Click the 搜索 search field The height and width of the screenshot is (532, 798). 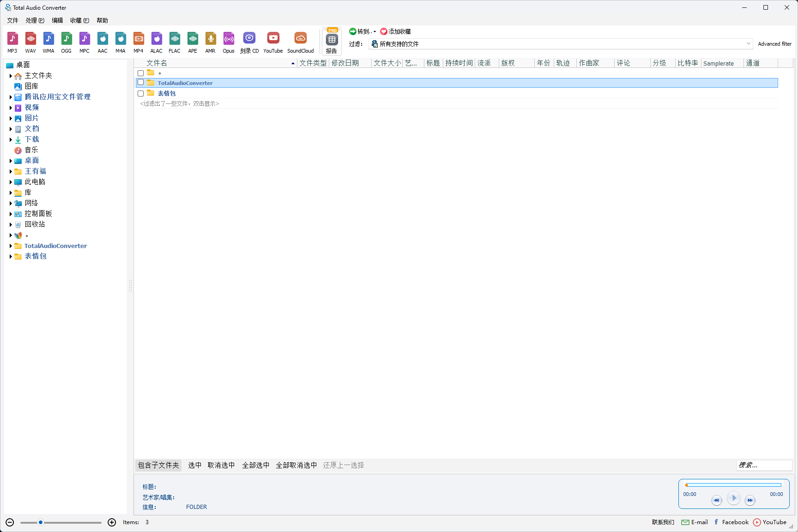click(764, 465)
